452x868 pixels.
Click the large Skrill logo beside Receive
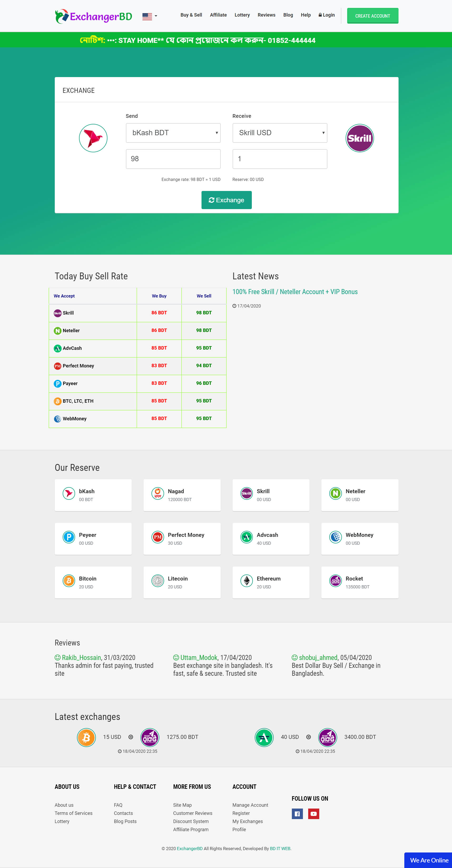tap(360, 138)
